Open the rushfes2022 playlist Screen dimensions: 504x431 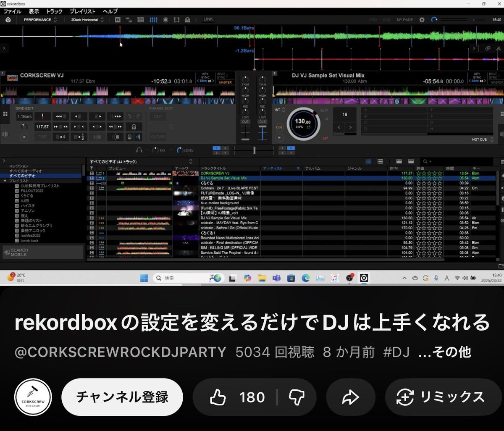click(x=31, y=236)
